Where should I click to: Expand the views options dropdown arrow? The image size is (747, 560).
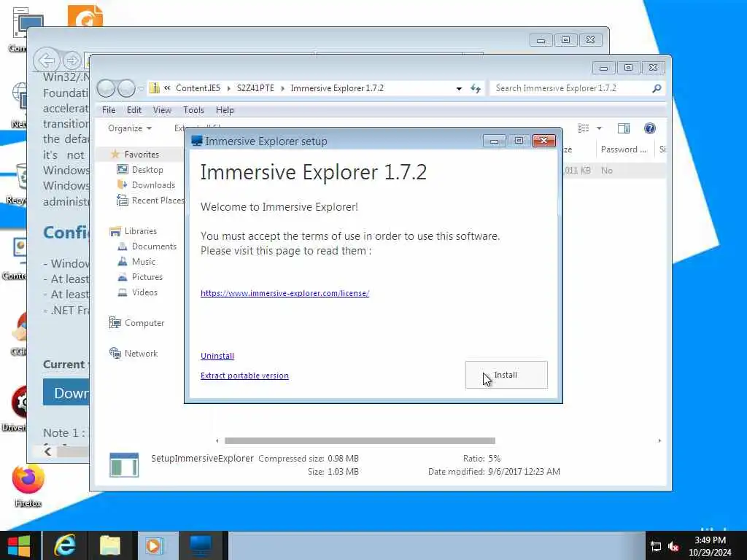pos(600,128)
